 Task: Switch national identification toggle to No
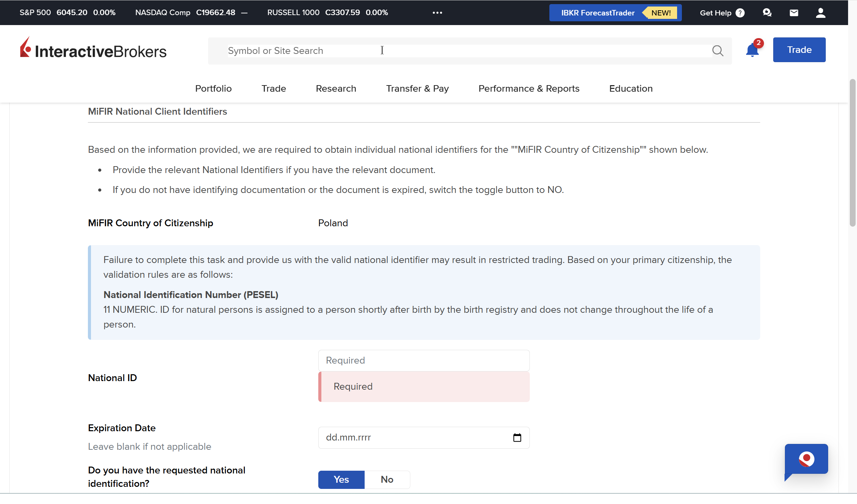(x=387, y=479)
